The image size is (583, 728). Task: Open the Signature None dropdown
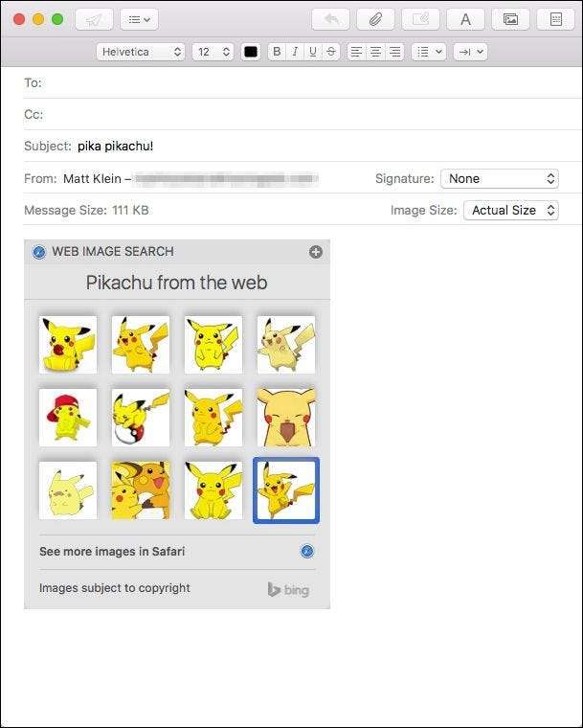[x=500, y=179]
